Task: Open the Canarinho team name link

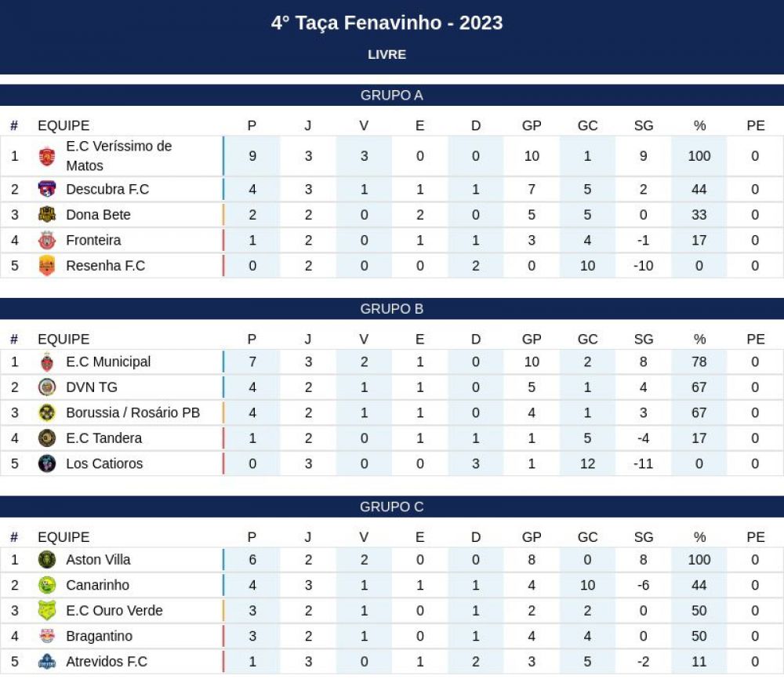Action: (97, 585)
